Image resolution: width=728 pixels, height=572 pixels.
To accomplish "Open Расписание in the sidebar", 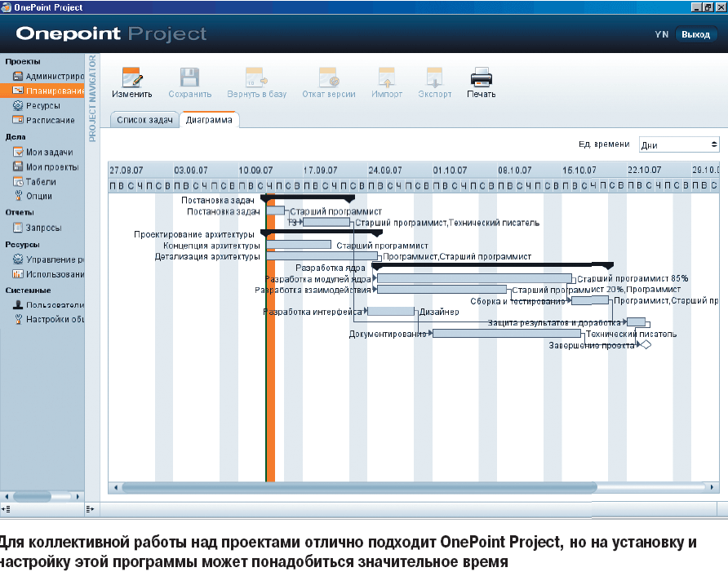I will tap(50, 120).
